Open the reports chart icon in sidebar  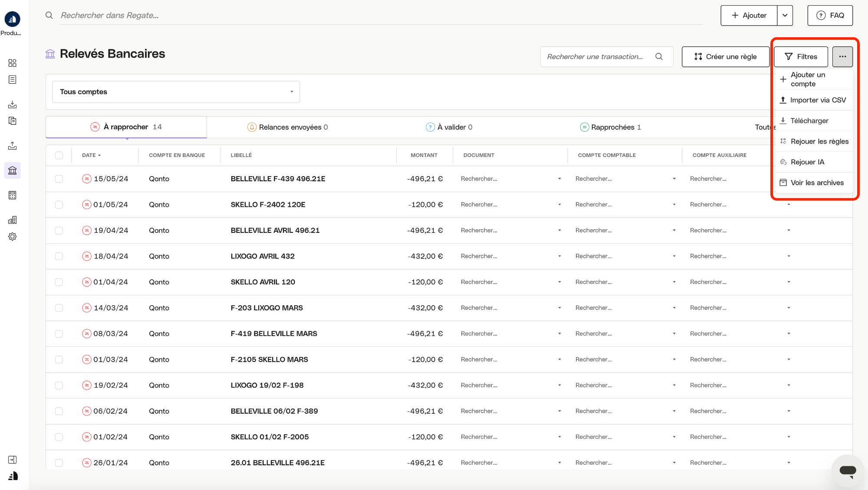coord(12,220)
